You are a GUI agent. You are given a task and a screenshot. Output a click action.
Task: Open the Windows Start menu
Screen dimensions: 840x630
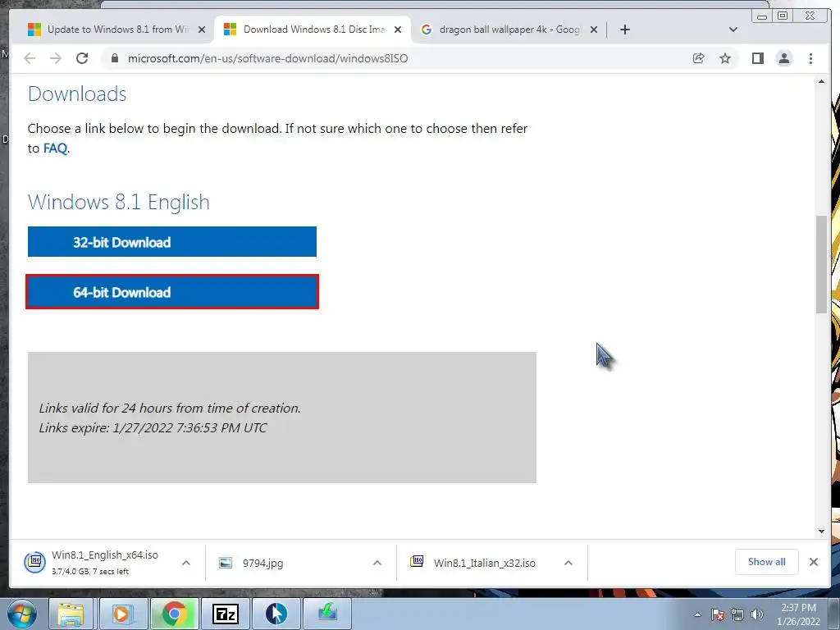click(21, 614)
